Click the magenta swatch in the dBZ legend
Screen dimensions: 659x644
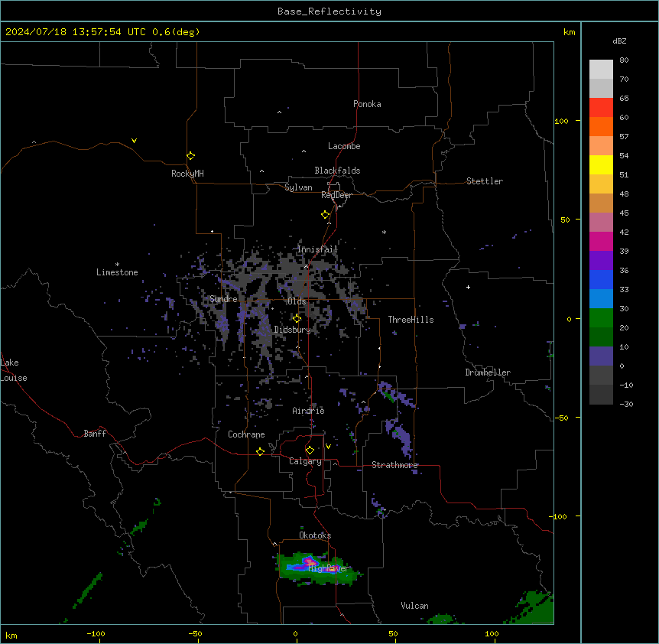[601, 241]
